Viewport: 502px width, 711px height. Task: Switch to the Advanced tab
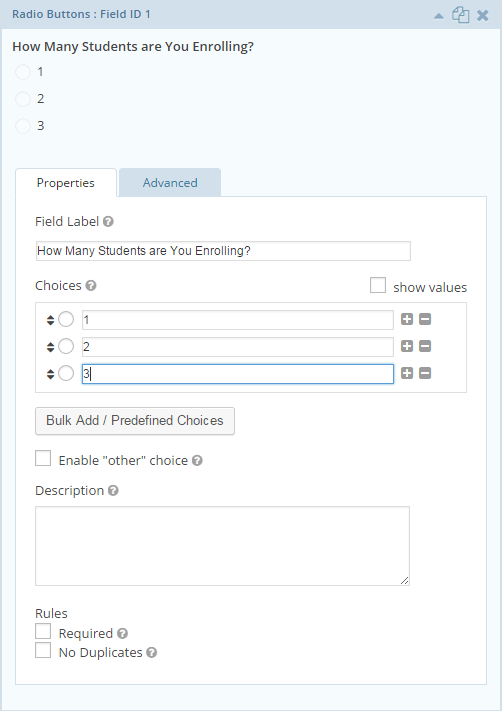[x=170, y=183]
